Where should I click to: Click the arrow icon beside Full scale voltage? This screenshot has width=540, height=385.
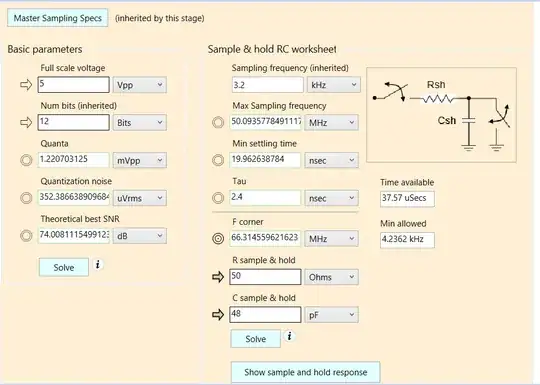point(26,85)
